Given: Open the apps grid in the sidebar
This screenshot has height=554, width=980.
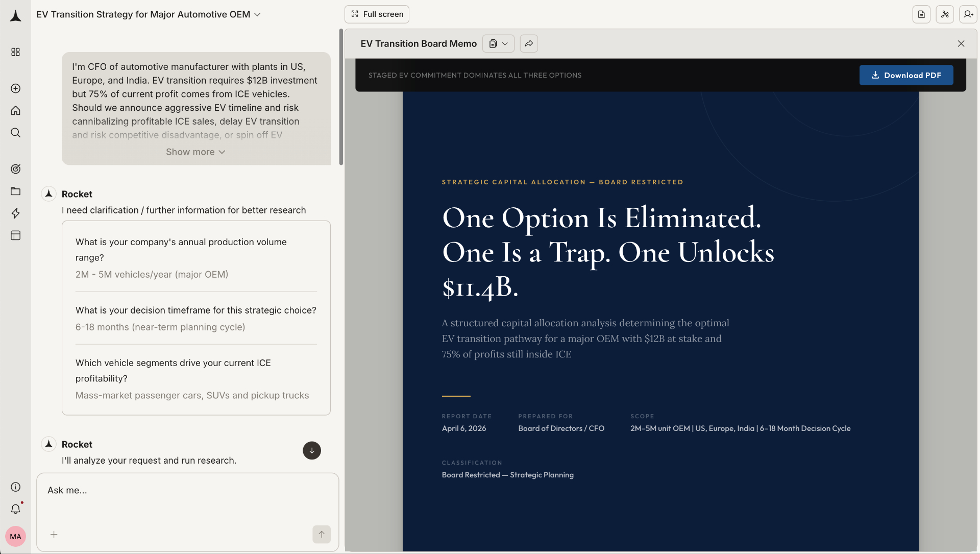Looking at the screenshot, I should [15, 52].
